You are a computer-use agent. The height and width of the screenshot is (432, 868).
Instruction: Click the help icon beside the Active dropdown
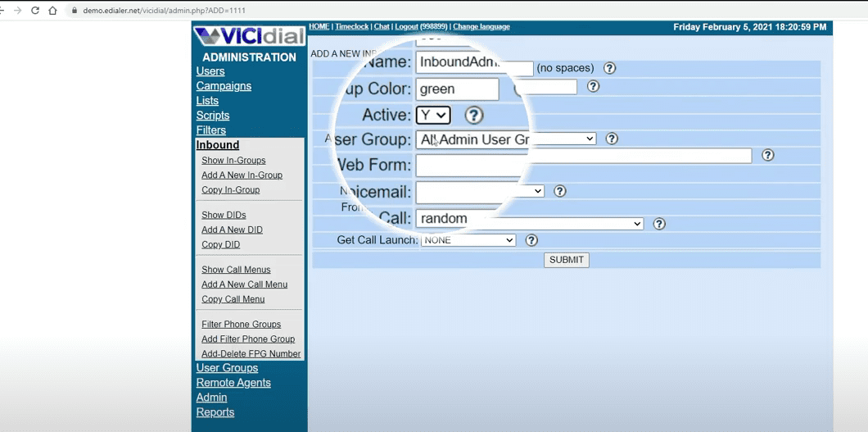tap(473, 116)
